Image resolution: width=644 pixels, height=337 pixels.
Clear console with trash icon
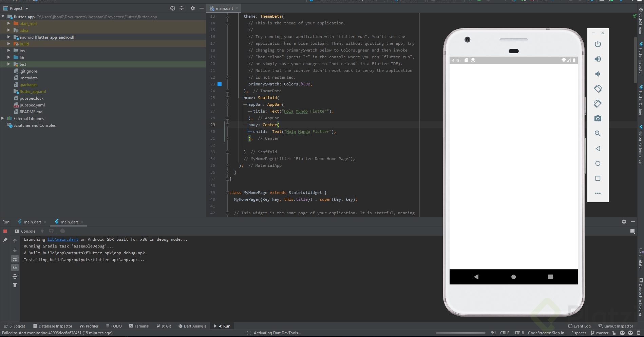pos(15,285)
